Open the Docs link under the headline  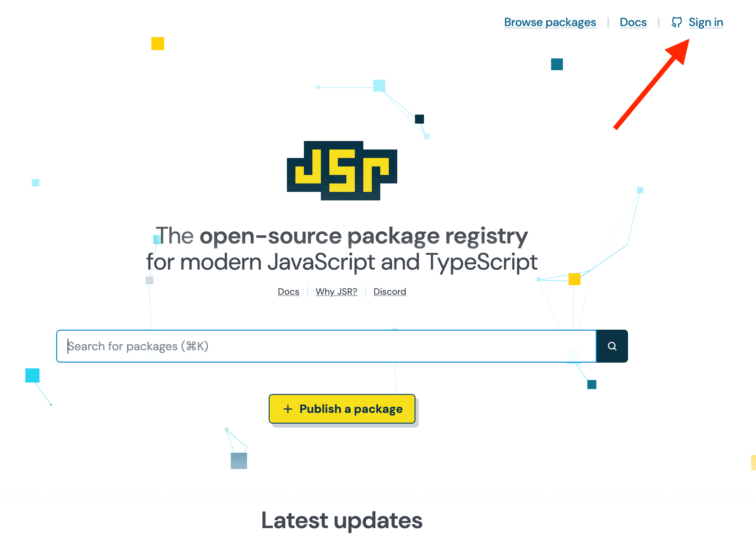(x=288, y=292)
